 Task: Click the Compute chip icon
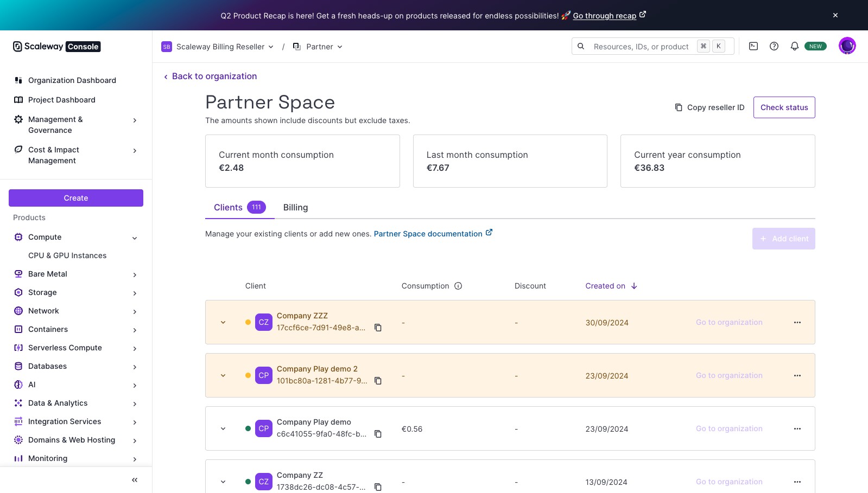point(18,237)
